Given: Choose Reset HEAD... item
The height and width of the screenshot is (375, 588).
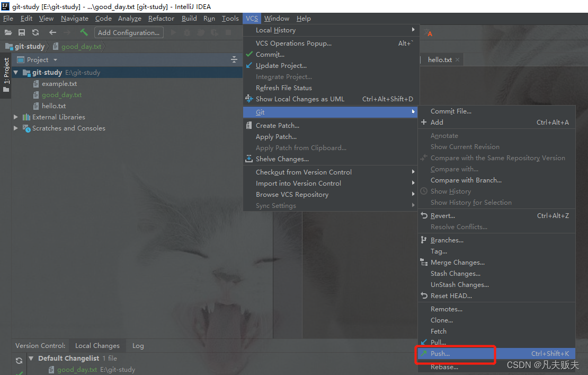Looking at the screenshot, I should [497, 296].
